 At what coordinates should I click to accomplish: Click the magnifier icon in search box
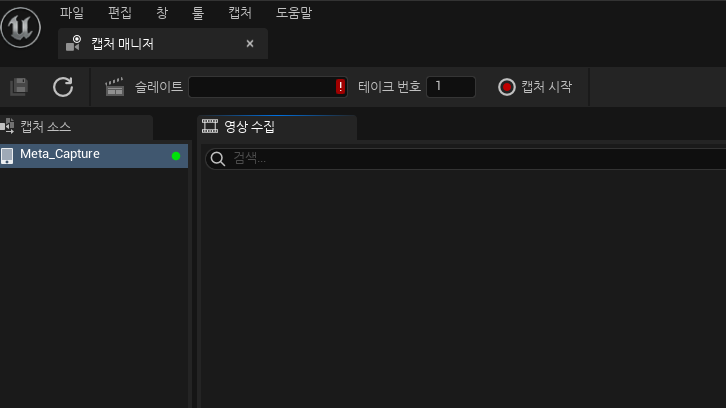[218, 159]
